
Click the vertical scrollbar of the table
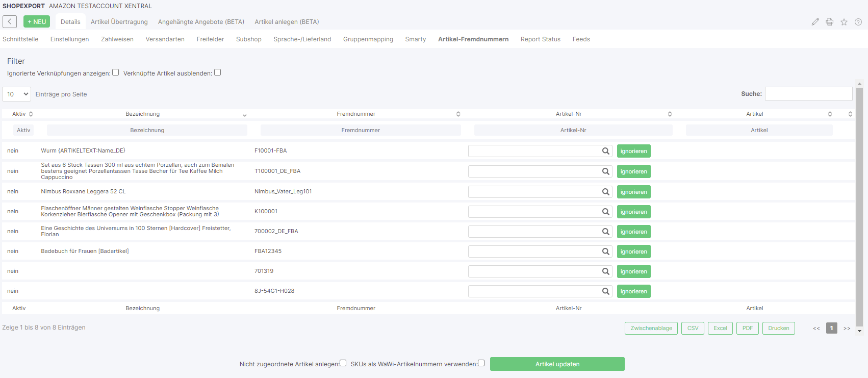coord(859,204)
